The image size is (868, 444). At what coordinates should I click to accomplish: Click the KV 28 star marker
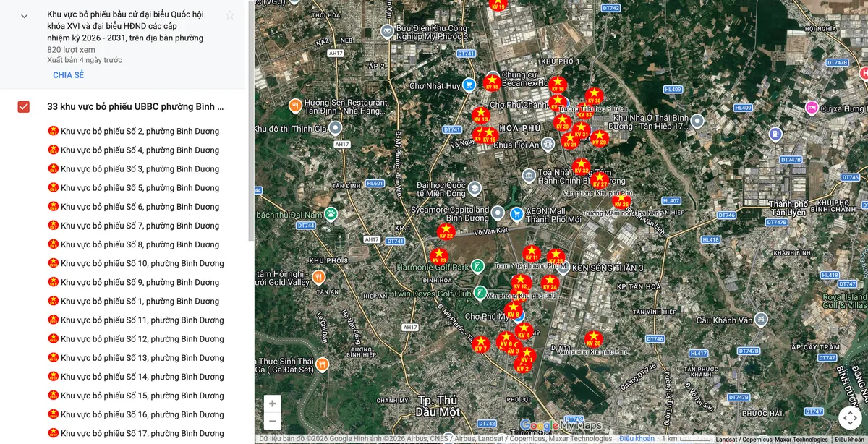593,338
